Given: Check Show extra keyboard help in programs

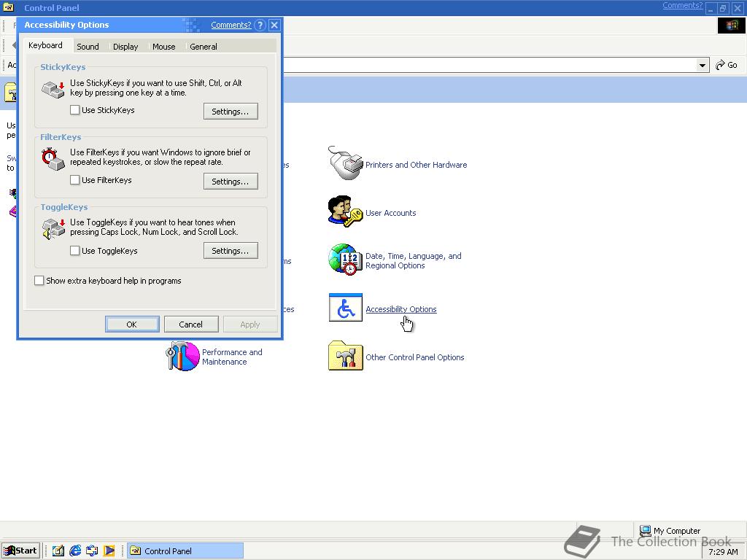Looking at the screenshot, I should point(39,281).
